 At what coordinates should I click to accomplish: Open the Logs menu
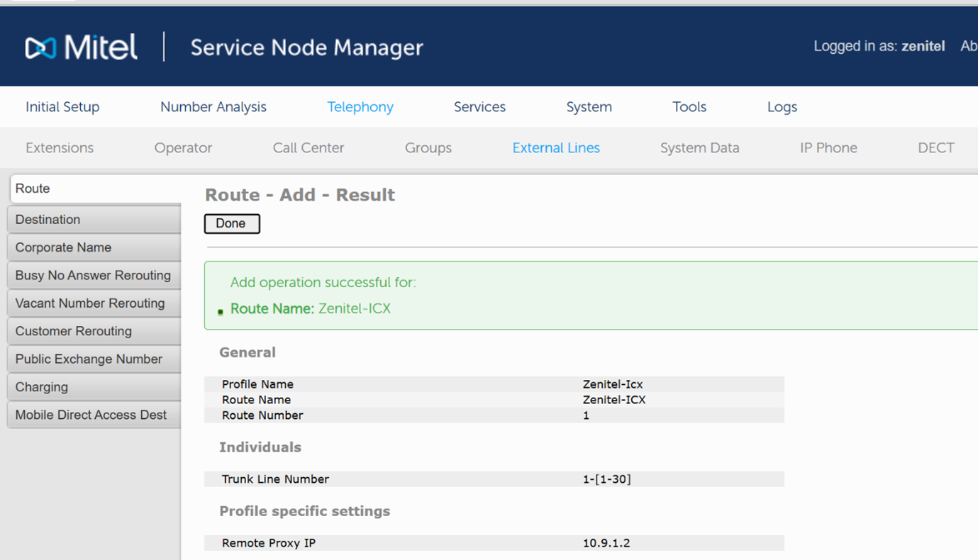[x=782, y=107]
